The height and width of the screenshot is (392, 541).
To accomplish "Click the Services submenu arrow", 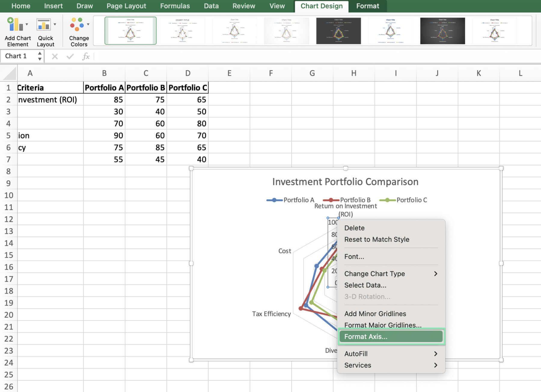I will point(436,365).
